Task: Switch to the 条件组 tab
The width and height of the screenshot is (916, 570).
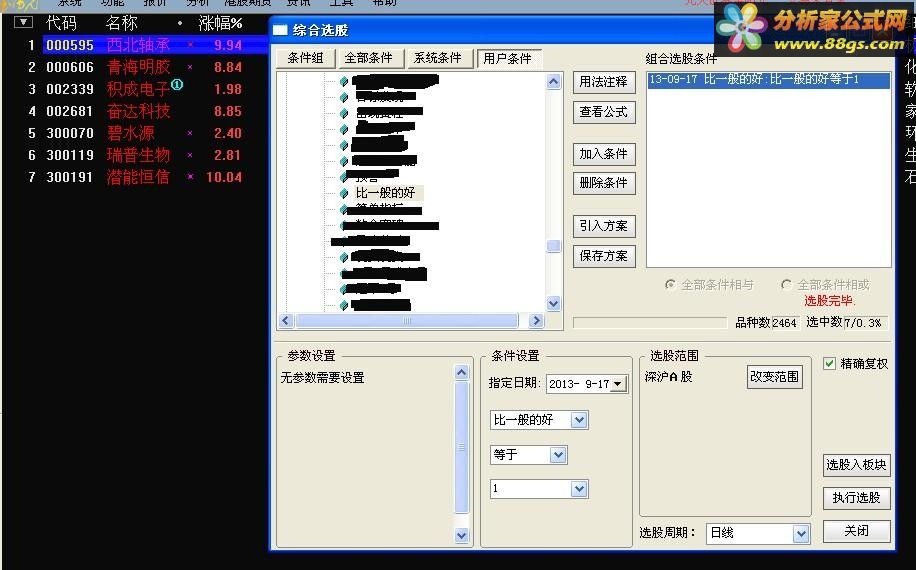Action: (306, 58)
